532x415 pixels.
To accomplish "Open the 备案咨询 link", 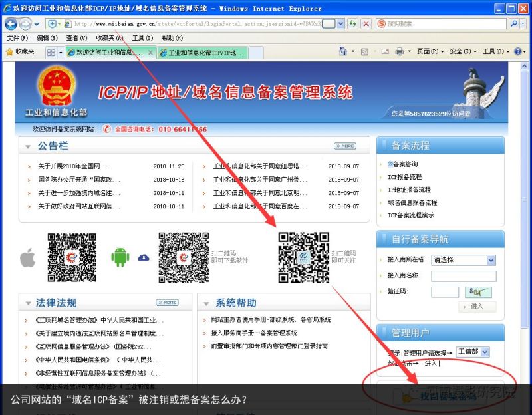I will [x=403, y=164].
